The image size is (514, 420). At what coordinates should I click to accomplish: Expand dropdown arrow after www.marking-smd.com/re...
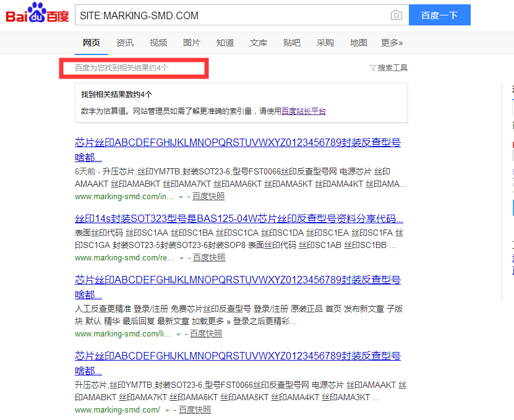(181, 259)
